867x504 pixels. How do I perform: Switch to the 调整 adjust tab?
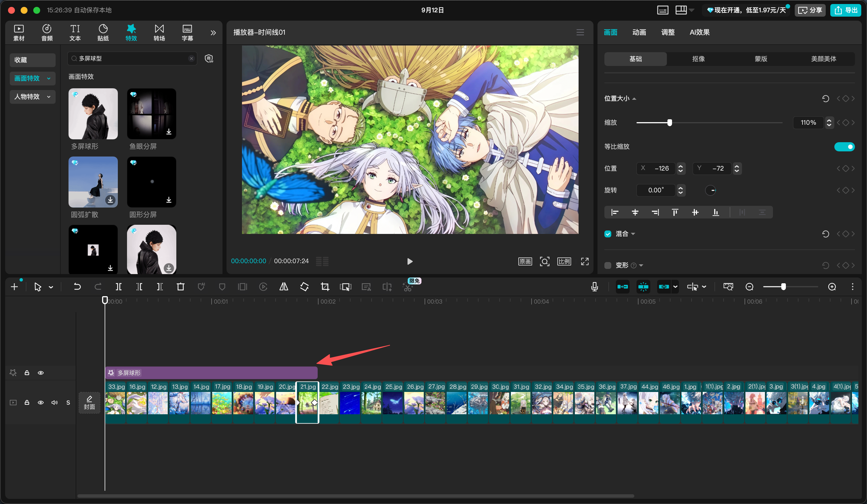coord(668,32)
